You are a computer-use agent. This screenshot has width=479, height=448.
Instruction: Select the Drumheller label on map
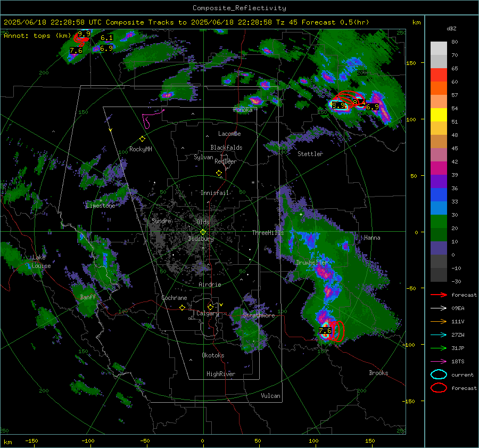click(311, 263)
